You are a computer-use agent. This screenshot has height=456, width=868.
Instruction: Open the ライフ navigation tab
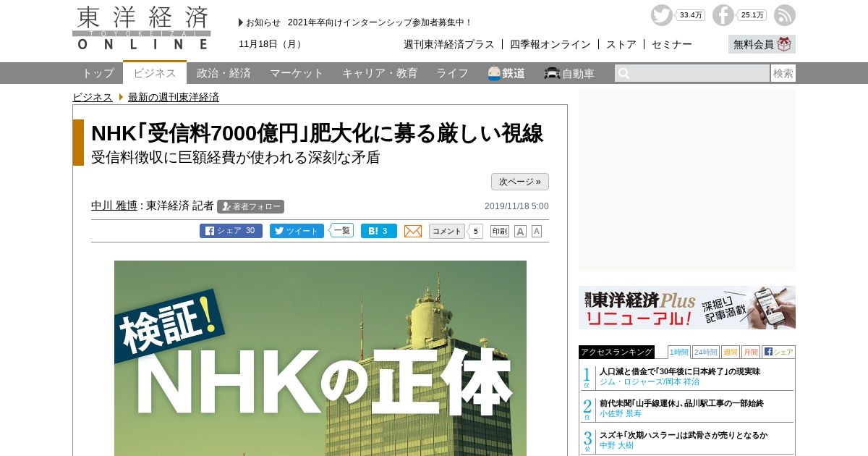(452, 73)
